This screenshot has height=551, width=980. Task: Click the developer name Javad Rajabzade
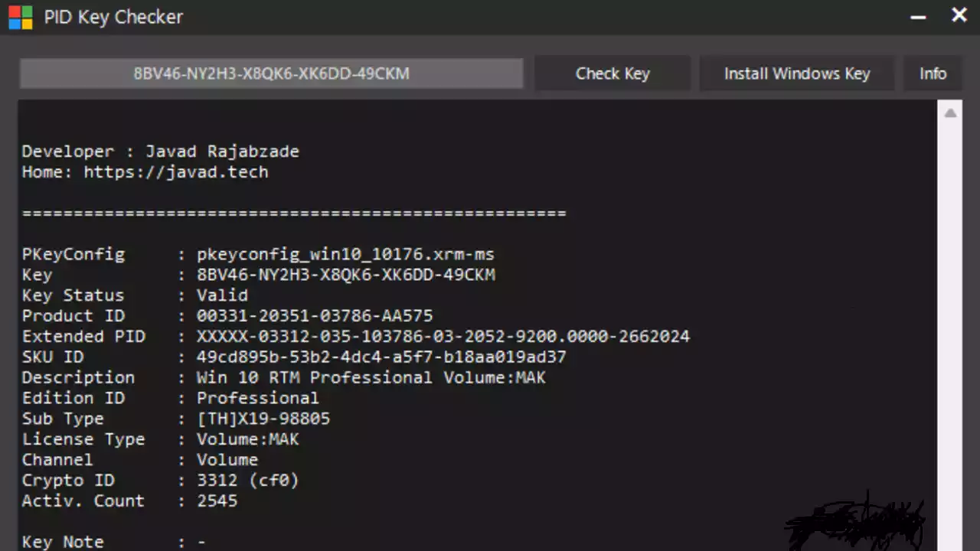pos(222,152)
